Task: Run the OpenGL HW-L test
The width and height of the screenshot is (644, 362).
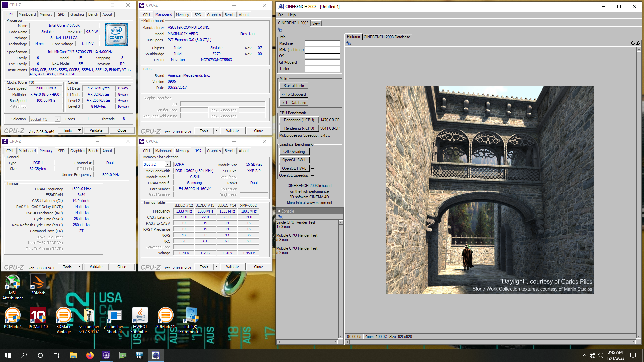Action: (x=294, y=168)
